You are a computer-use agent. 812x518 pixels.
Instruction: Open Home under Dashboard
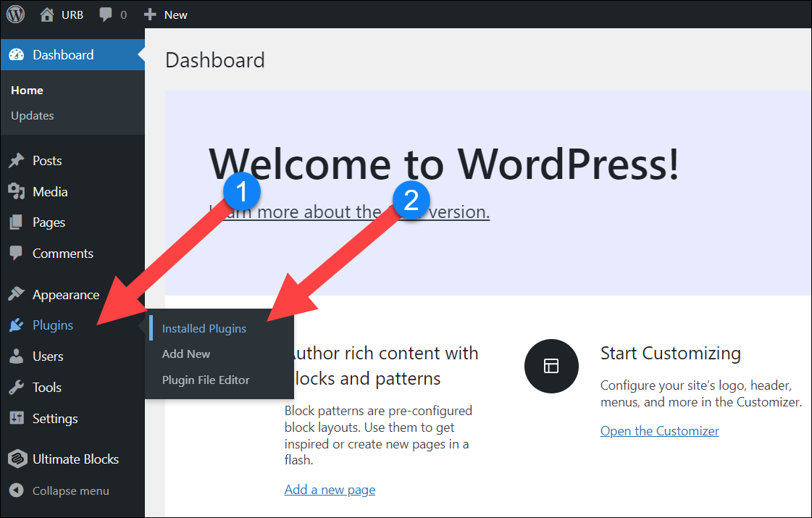(x=27, y=90)
